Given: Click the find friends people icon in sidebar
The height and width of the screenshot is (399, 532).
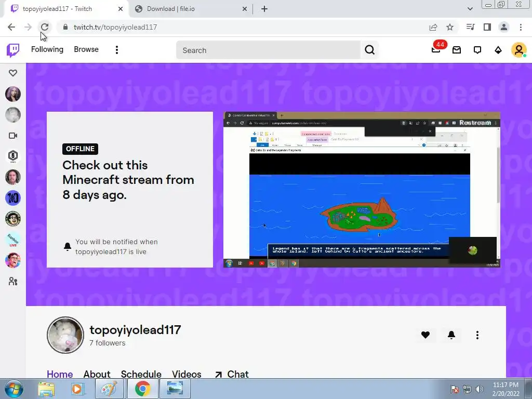Looking at the screenshot, I should pyautogui.click(x=13, y=281).
